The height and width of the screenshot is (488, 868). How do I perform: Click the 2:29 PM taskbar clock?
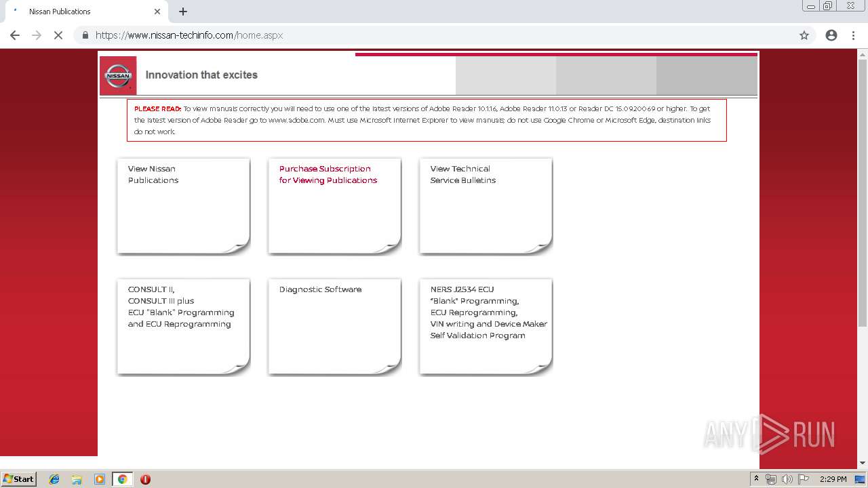click(833, 479)
